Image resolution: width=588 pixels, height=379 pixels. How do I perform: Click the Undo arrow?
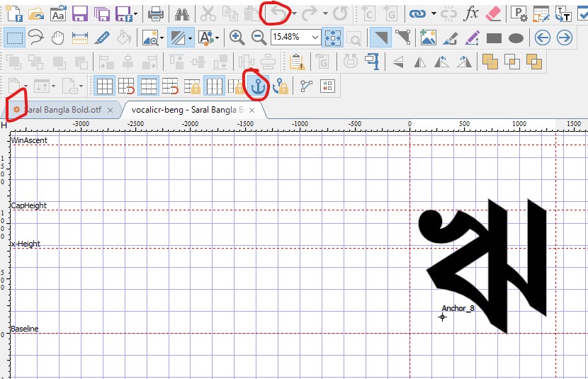[x=279, y=14]
